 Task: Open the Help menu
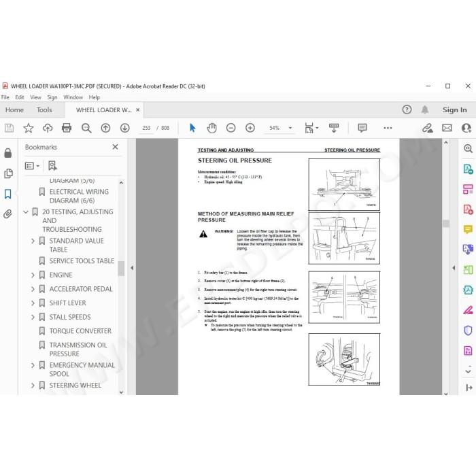pyautogui.click(x=94, y=97)
